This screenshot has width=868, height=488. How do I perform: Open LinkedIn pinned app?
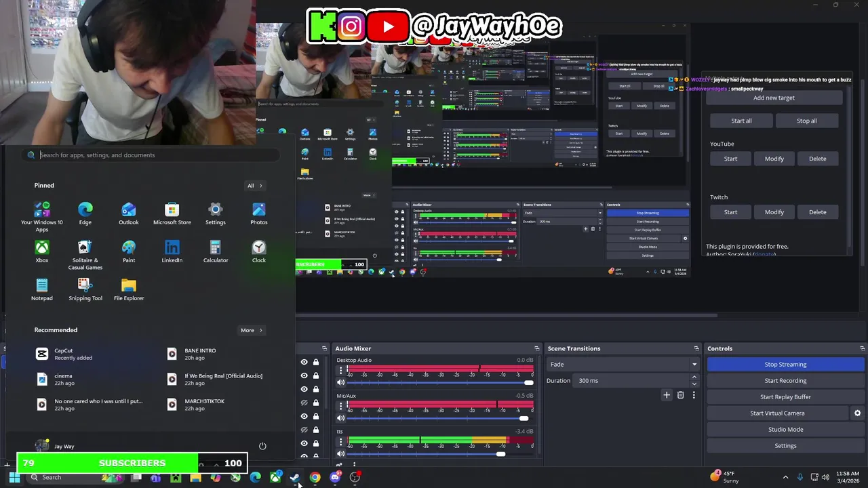tap(172, 251)
